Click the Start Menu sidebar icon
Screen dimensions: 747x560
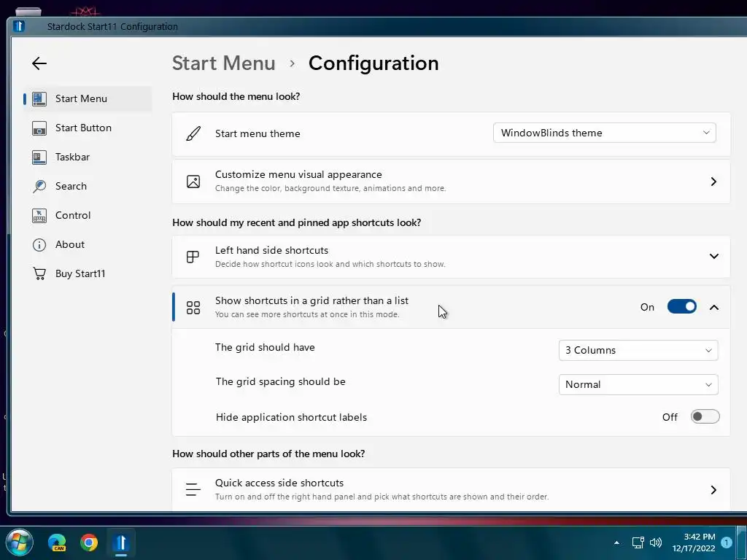click(x=39, y=98)
